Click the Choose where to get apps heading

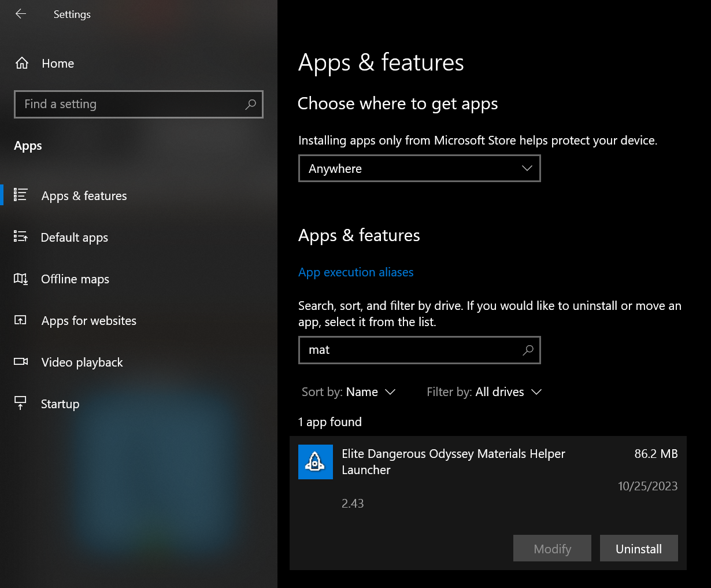point(398,103)
